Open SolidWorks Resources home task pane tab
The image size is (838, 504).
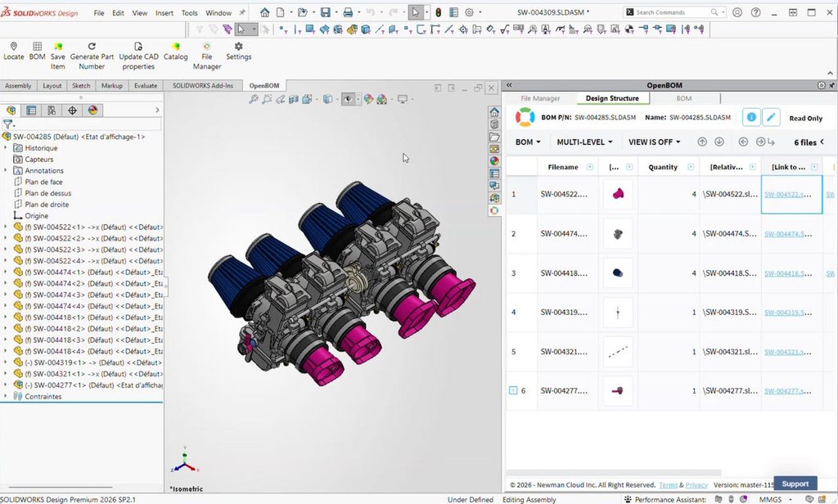[x=494, y=112]
